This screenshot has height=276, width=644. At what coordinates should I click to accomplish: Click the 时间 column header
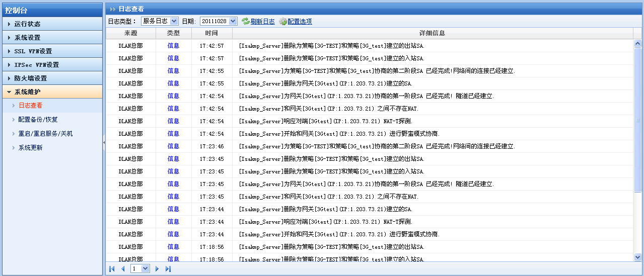coord(211,33)
